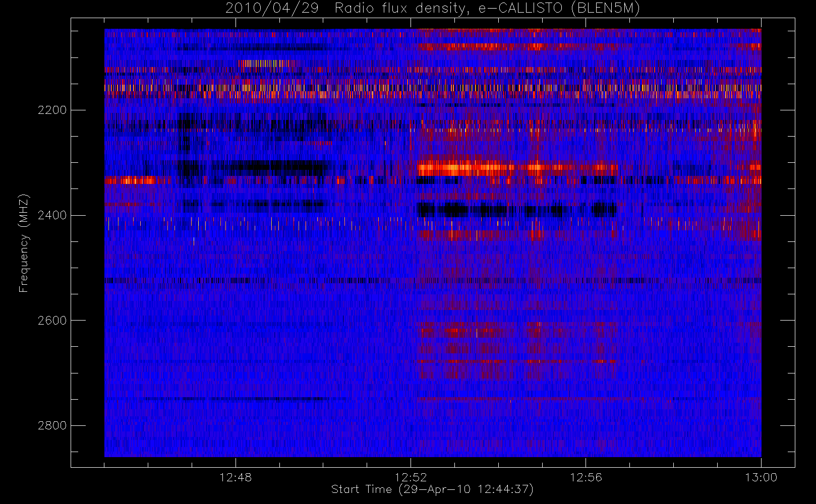Image resolution: width=816 pixels, height=504 pixels.
Task: Click the 12:48 time tick label
Action: pos(236,477)
